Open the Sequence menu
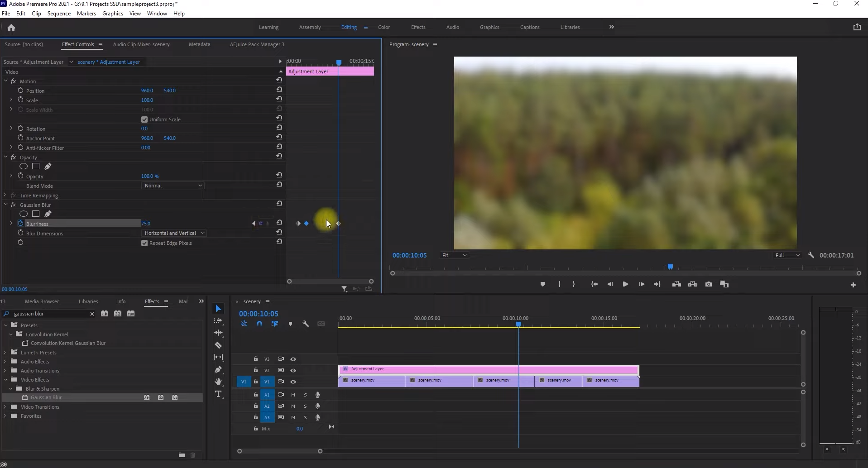 coord(59,14)
